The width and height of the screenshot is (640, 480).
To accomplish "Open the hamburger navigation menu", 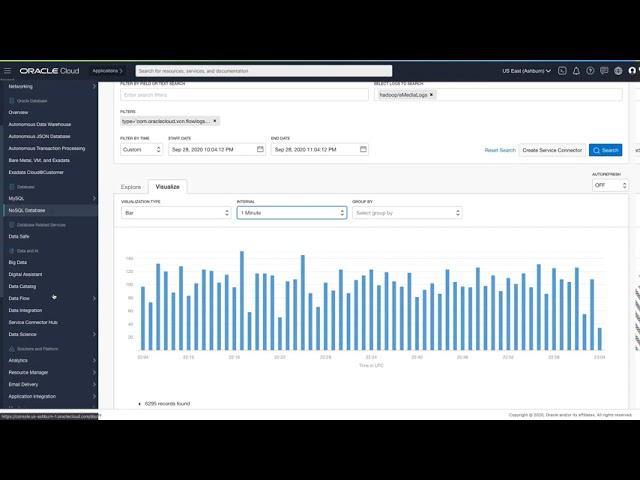I will [7, 71].
